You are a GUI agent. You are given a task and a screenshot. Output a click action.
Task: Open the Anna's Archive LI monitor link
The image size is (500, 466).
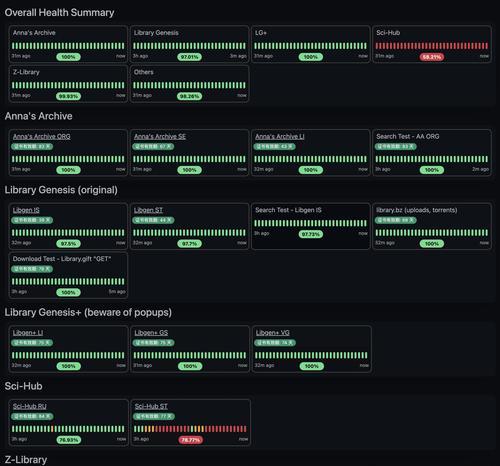(x=280, y=136)
